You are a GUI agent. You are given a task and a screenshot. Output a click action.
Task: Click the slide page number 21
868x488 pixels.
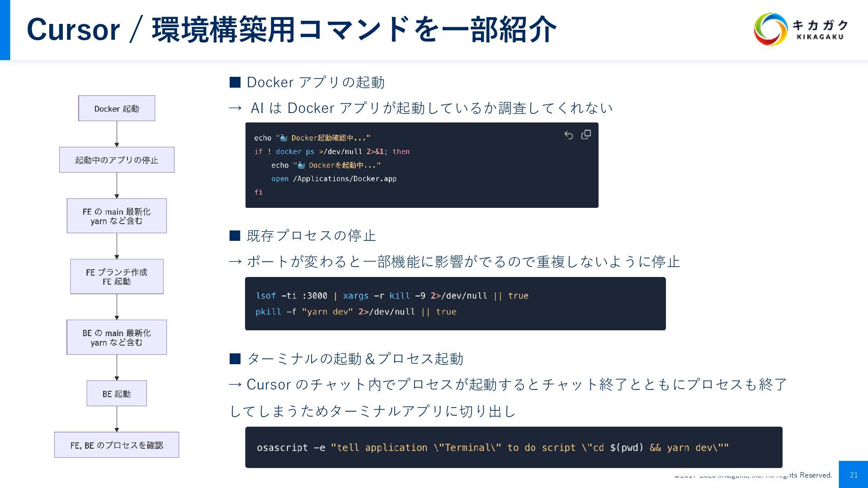[x=854, y=475]
